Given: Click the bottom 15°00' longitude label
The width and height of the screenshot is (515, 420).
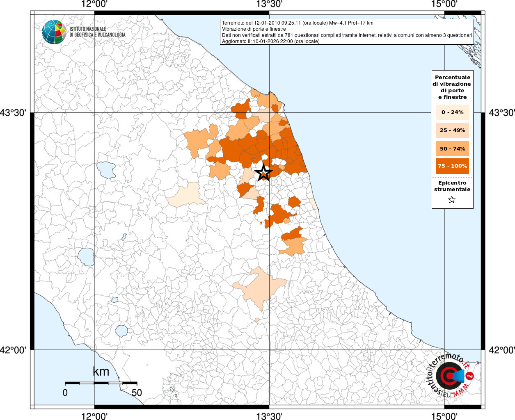Looking at the screenshot, I should pos(444,416).
